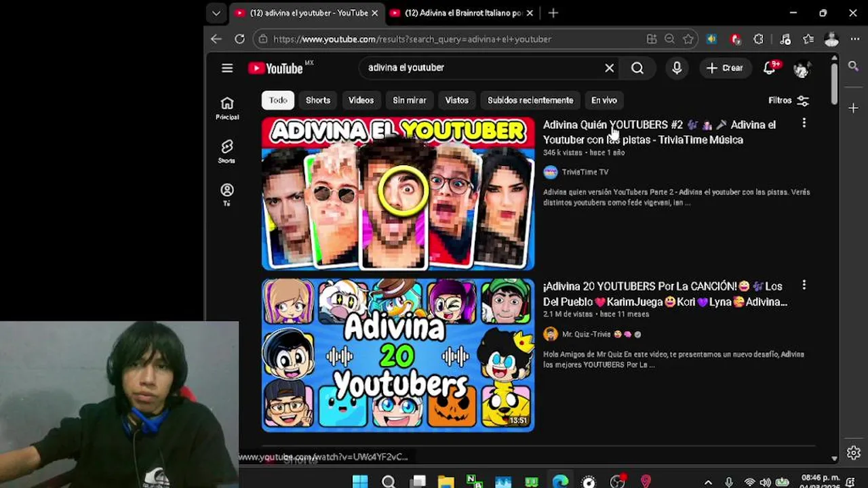Expand the tab actions menu chevron
The height and width of the screenshot is (488, 868).
pyautogui.click(x=216, y=13)
